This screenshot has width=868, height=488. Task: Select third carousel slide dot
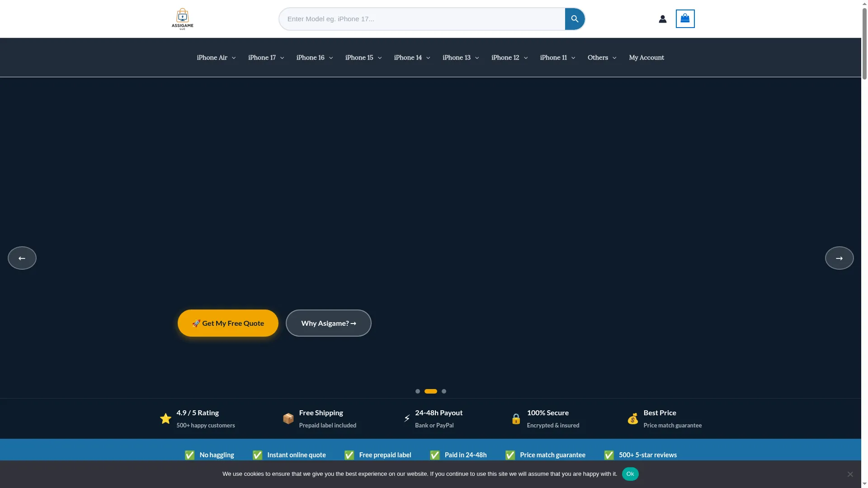click(x=444, y=391)
